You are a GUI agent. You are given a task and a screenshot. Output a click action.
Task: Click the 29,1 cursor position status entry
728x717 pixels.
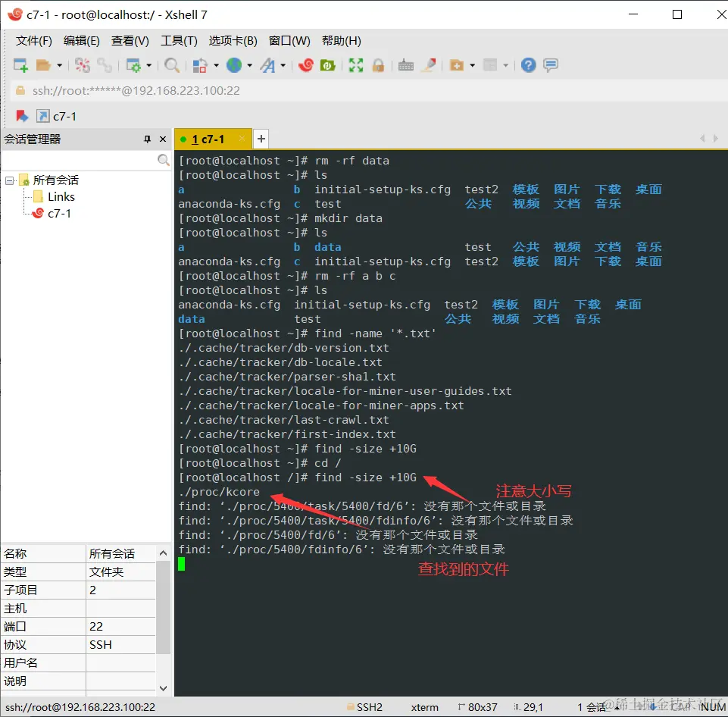click(529, 707)
